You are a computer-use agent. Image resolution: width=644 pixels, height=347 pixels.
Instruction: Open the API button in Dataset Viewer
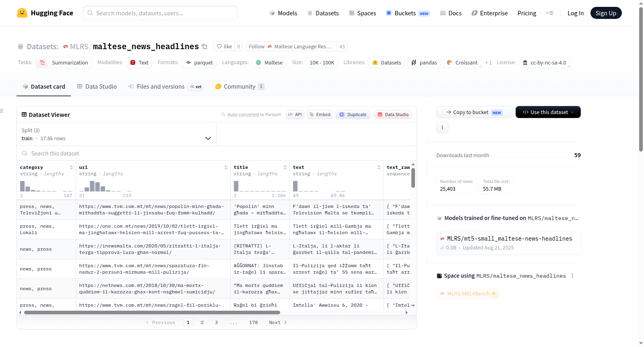(x=295, y=114)
